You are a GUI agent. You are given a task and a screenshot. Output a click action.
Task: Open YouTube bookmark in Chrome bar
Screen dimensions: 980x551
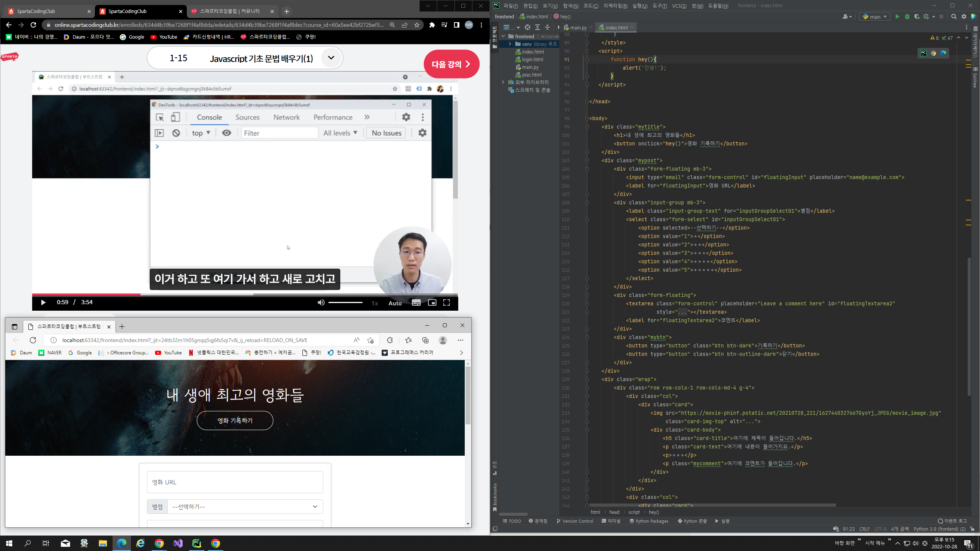tap(164, 37)
